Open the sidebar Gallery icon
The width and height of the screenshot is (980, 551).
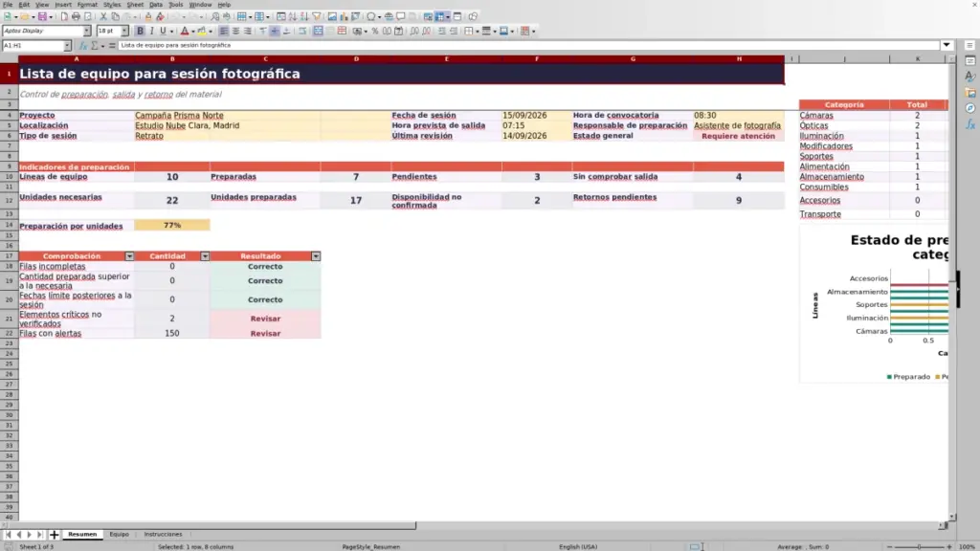[970, 93]
